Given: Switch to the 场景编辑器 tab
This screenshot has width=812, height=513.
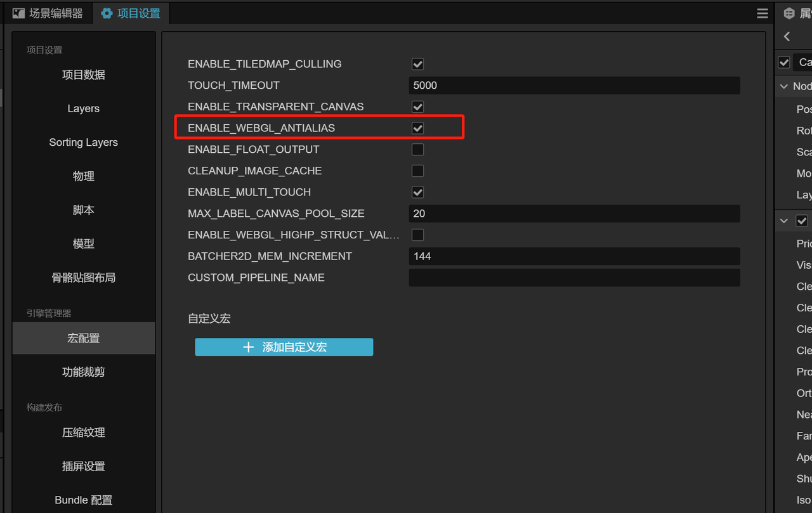Looking at the screenshot, I should [x=48, y=13].
